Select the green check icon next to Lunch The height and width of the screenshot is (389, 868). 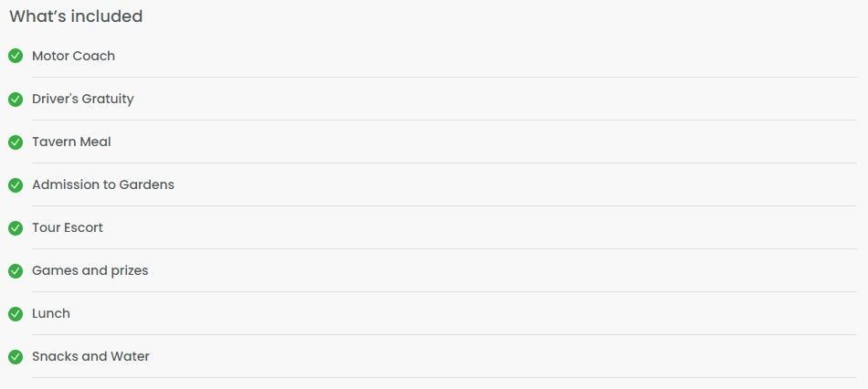(16, 314)
